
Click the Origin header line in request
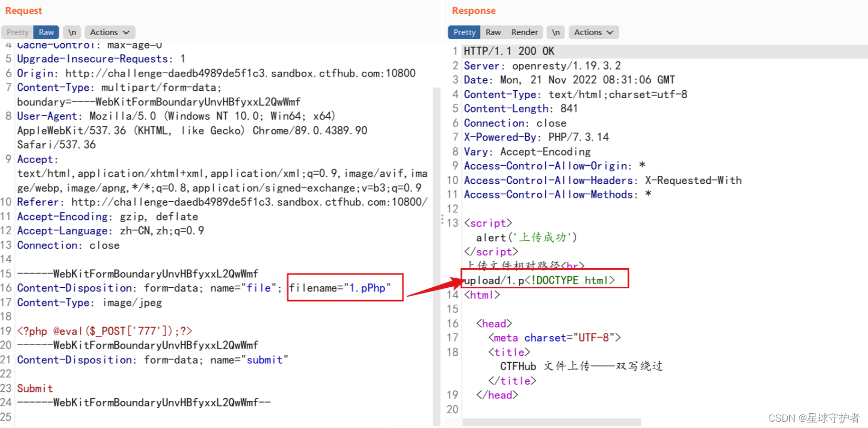[x=216, y=73]
